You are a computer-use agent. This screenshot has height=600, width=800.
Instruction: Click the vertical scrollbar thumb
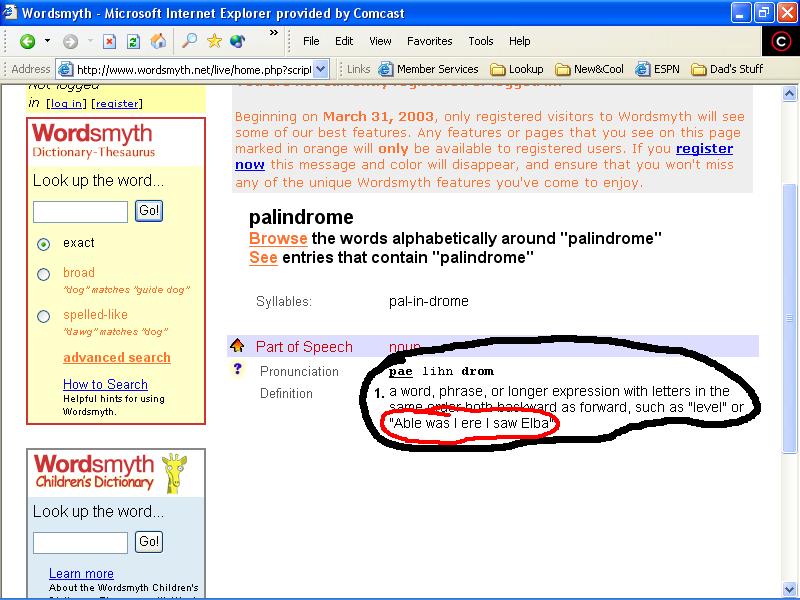[789, 318]
